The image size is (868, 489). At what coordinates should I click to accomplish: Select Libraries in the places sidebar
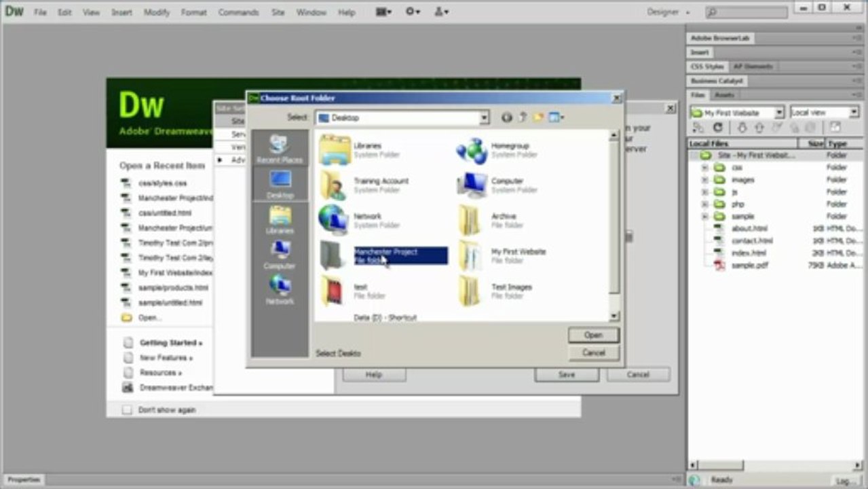[280, 220]
